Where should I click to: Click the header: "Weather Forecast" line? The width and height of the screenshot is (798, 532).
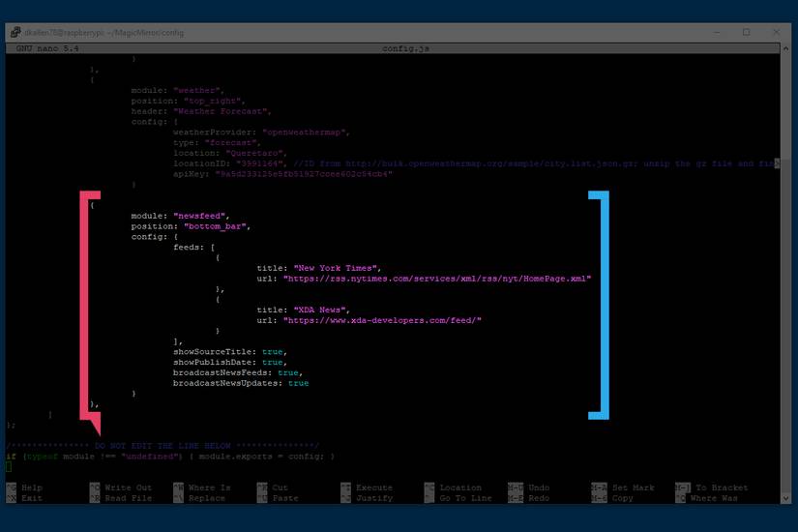pos(201,111)
